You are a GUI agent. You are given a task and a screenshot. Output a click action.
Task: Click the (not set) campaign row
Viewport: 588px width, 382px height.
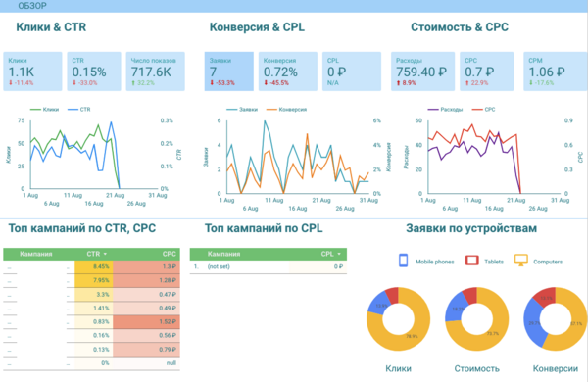(269, 266)
